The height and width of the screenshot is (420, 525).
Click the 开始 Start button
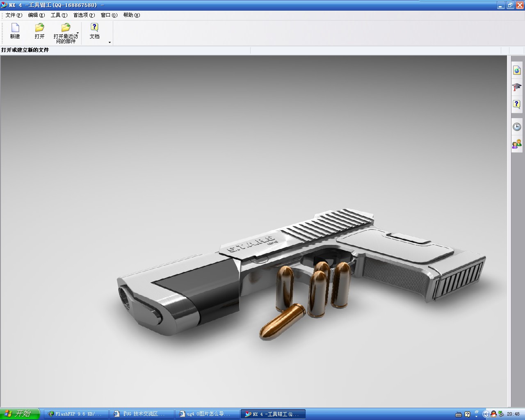20,414
